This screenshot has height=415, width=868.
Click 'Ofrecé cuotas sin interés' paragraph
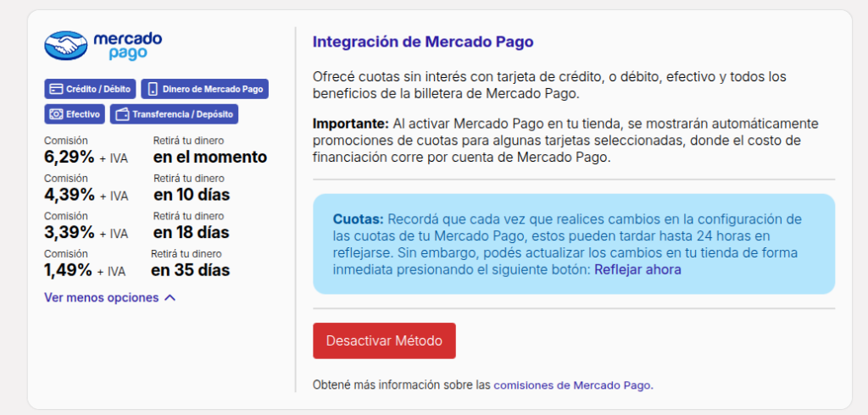pos(549,85)
